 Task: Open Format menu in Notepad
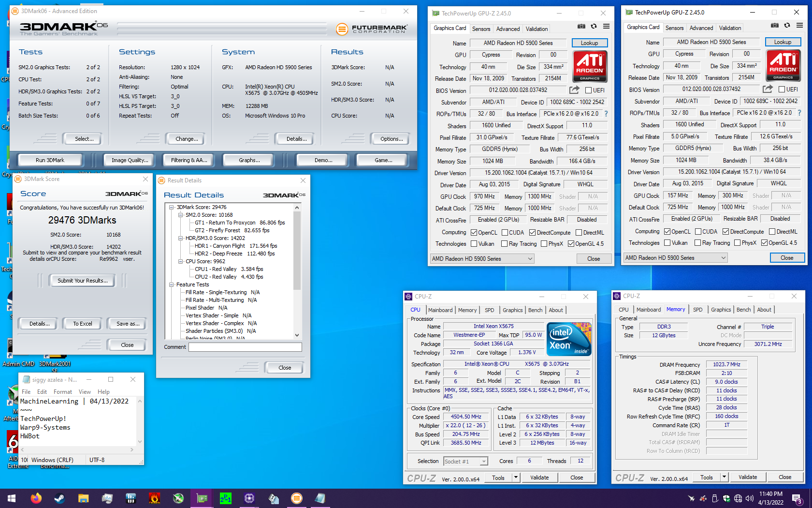coord(63,392)
